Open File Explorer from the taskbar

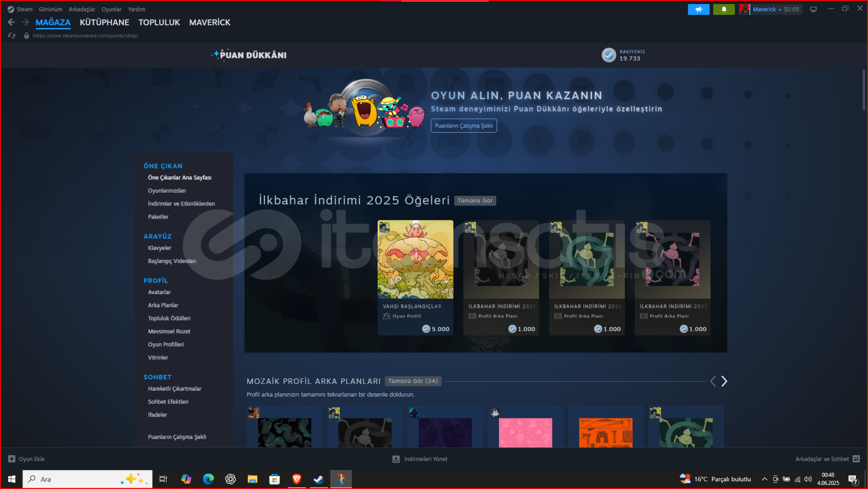(x=252, y=479)
